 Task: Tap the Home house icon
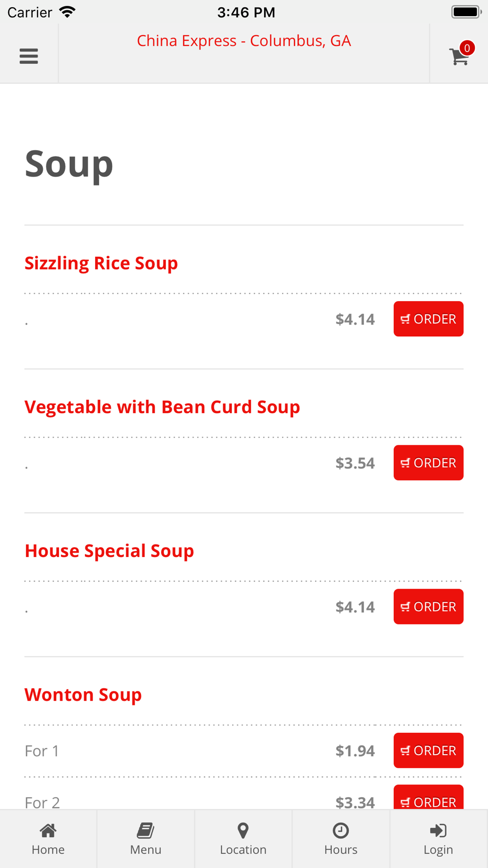click(48, 830)
